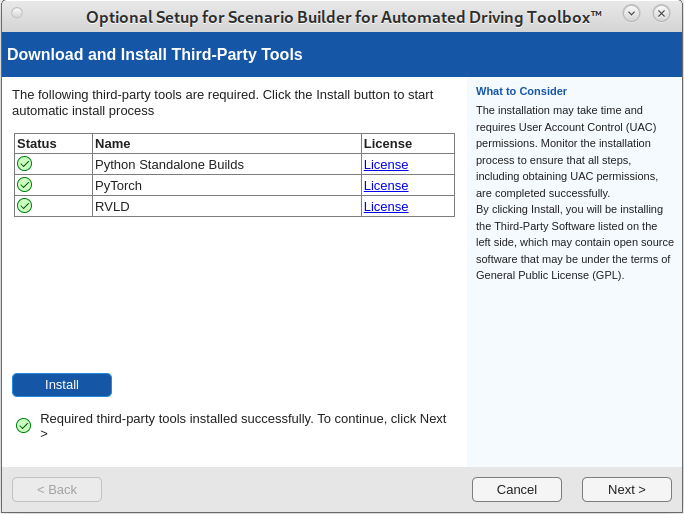Viewport: 684px width, 514px height.
Task: Click the License column header
Action: [388, 143]
